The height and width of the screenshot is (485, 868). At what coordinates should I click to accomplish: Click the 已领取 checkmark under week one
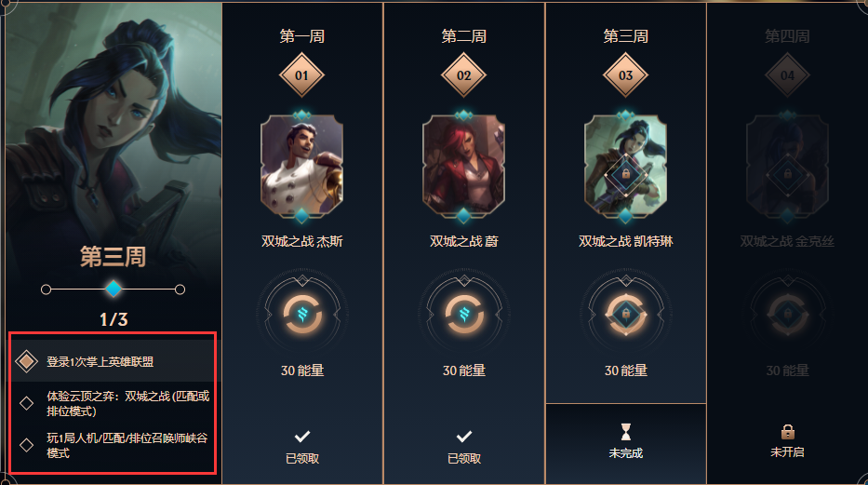coord(302,437)
